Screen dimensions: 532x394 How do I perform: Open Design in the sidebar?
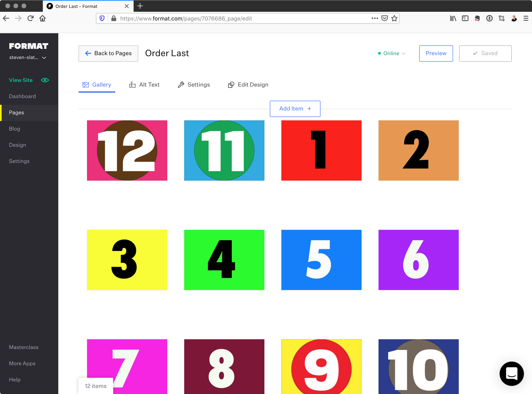point(18,145)
